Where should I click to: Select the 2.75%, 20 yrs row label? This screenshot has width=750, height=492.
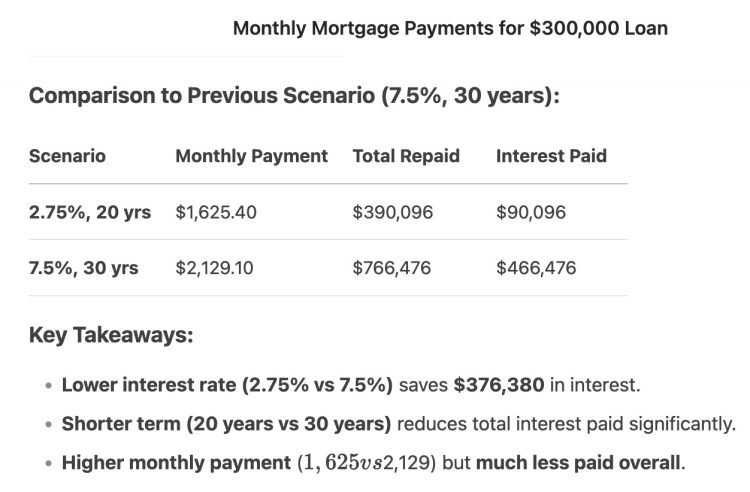point(90,212)
